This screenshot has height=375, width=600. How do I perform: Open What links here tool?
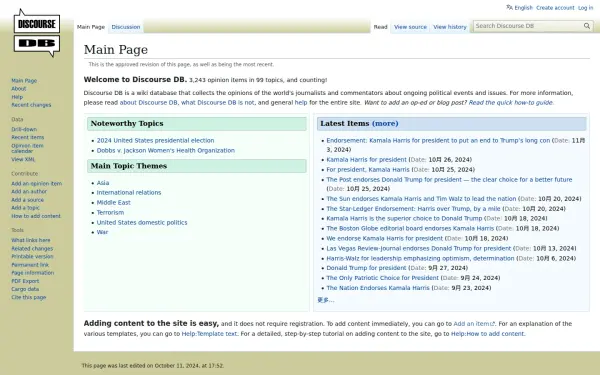(31, 240)
